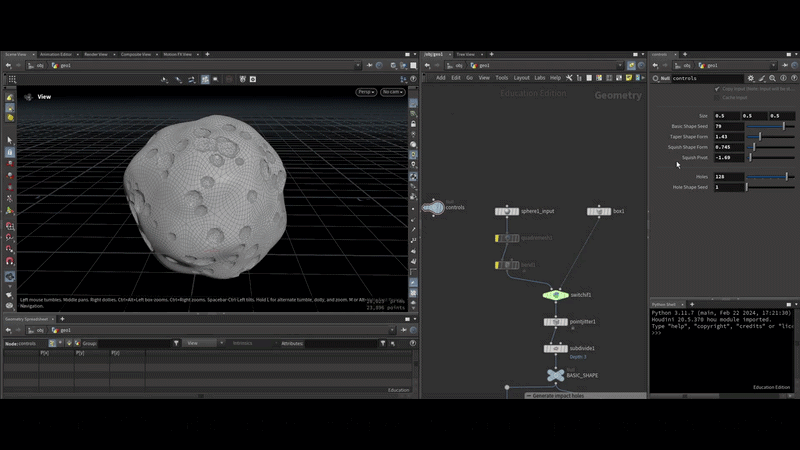800x450 pixels.
Task: Expand the Scene View path bar dropdown arrow
Action: pos(358,65)
